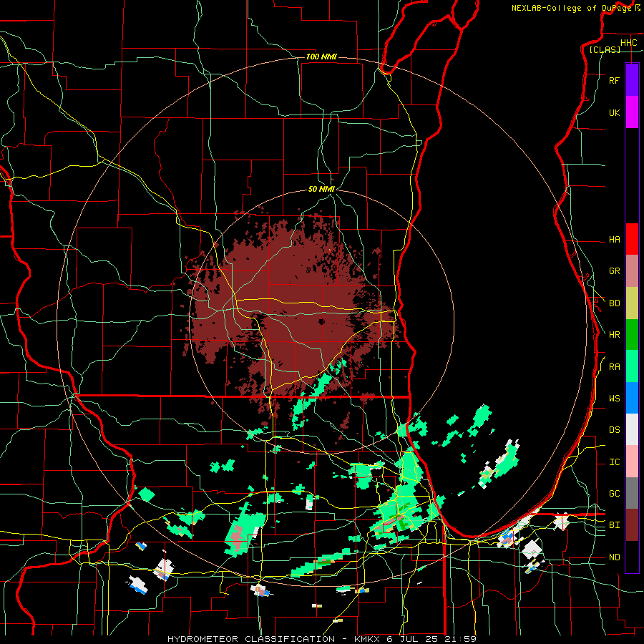The width and height of the screenshot is (644, 644).
Task: Click the 'GR' legend label
Action: [614, 271]
